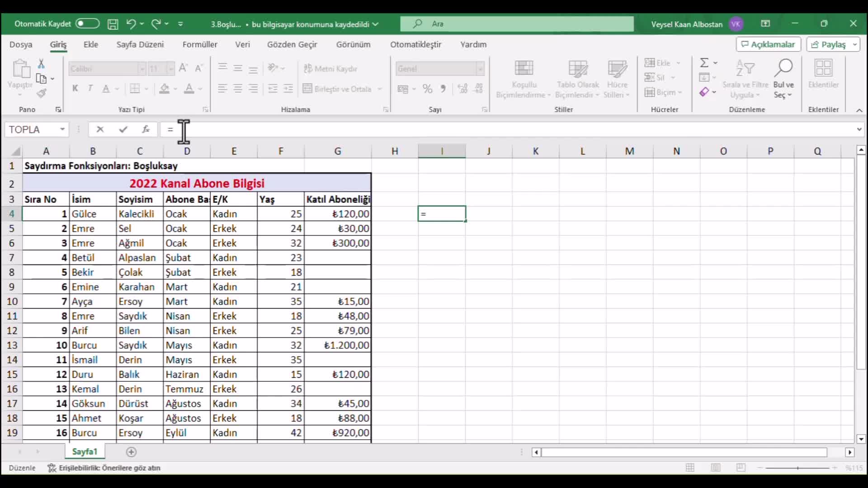
Task: Open the Otomatikleştir tab
Action: (x=416, y=44)
